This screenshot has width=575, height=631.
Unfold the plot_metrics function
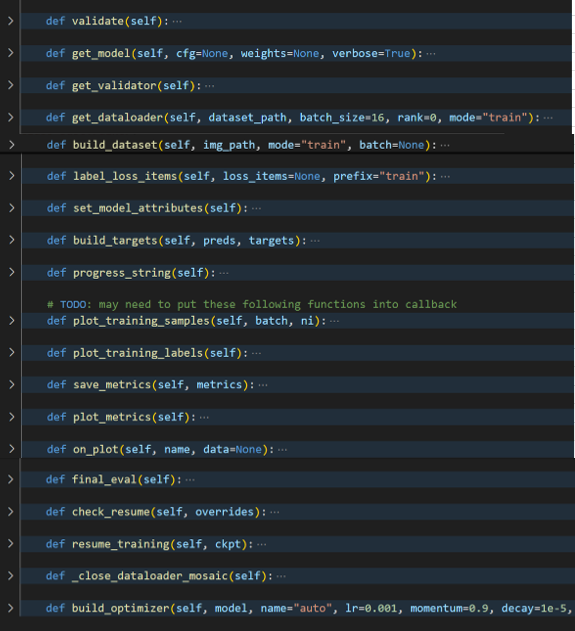(12, 417)
